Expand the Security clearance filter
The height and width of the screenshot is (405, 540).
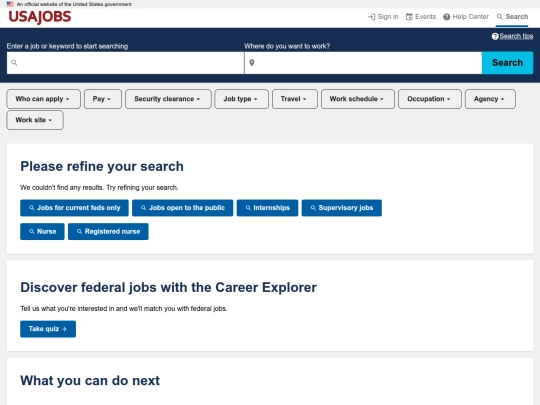click(x=168, y=99)
